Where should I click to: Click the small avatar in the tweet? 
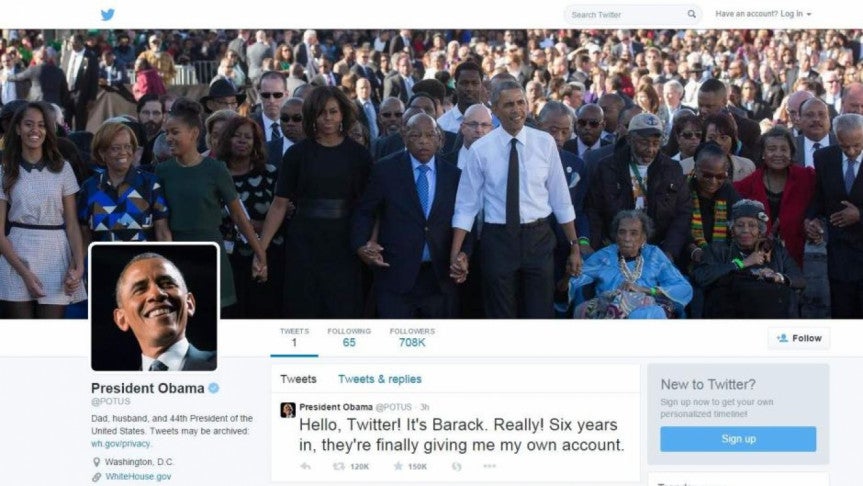pos(288,409)
